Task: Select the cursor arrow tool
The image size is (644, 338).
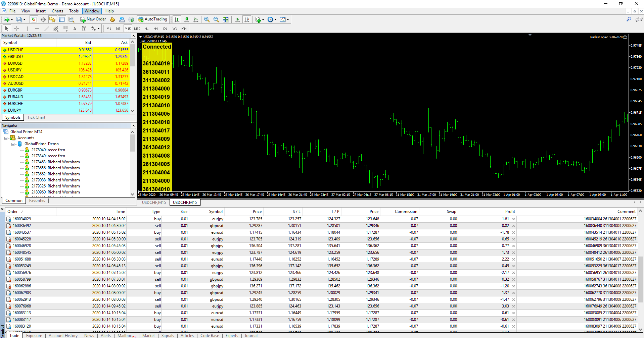Action: 7,29
